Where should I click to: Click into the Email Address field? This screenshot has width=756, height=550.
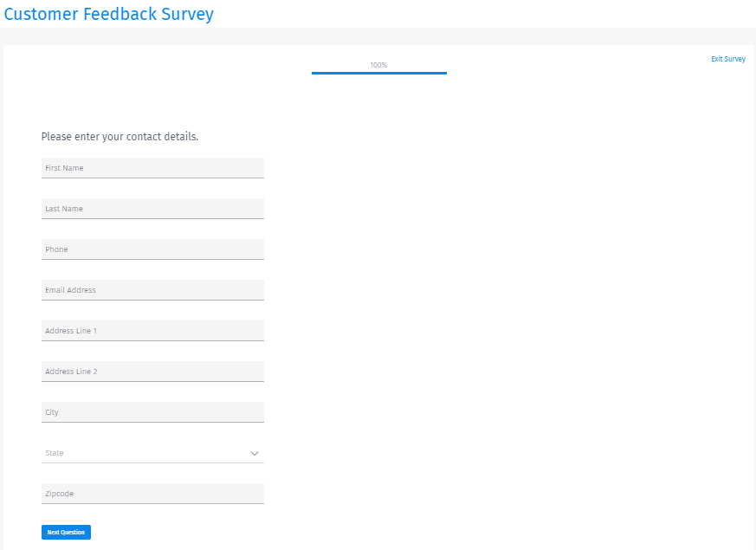coord(152,290)
